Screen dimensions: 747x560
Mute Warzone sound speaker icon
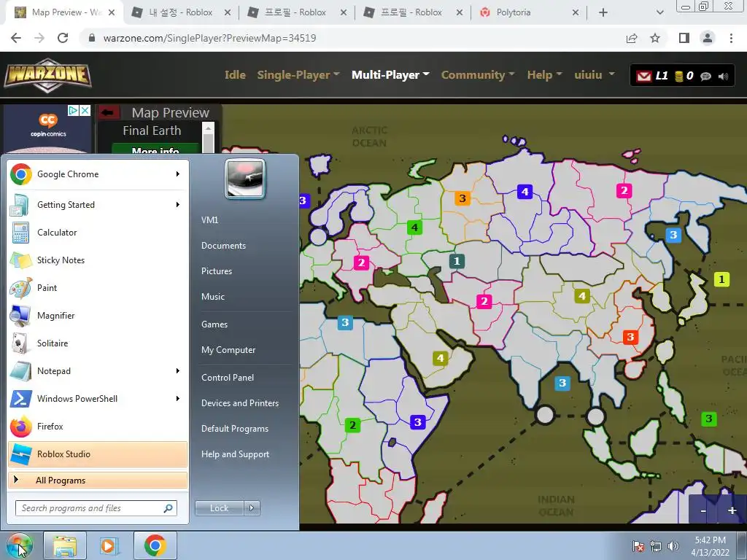point(723,76)
